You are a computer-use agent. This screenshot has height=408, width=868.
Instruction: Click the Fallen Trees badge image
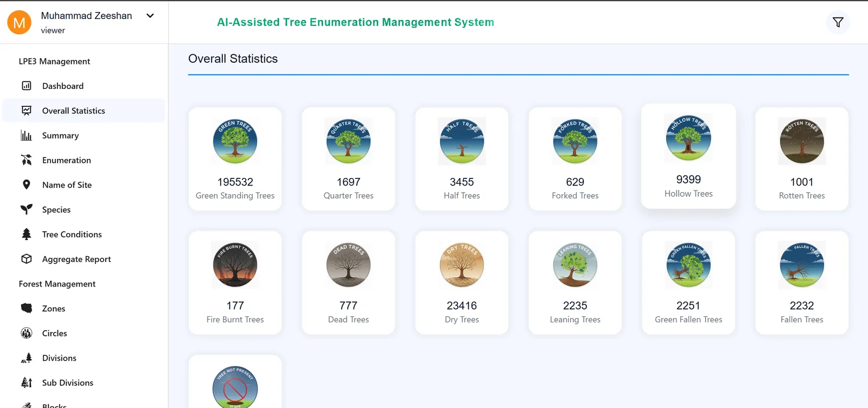click(802, 265)
